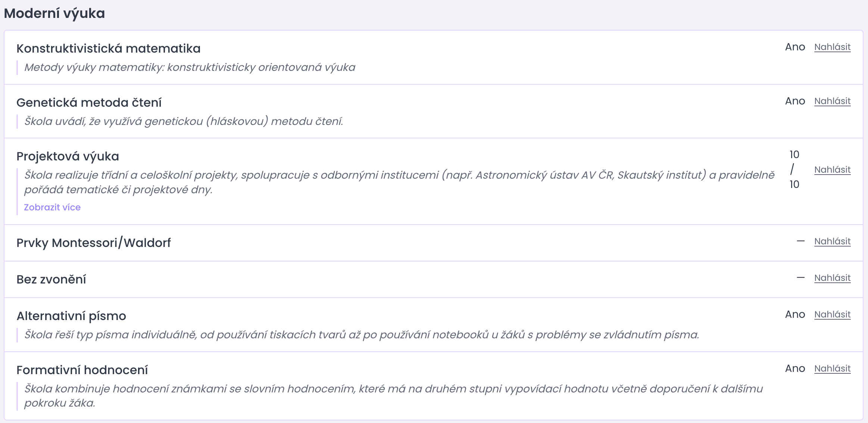Screen dimensions: 868x423
Task: Click the 10 / 10 score for Projektová výuka
Action: click(794, 169)
